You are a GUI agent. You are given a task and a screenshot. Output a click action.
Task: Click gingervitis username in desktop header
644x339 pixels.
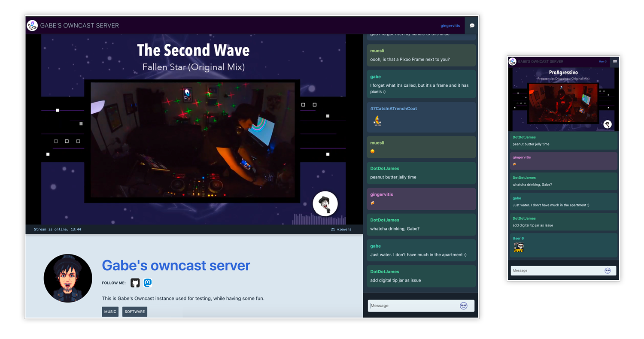coord(450,26)
